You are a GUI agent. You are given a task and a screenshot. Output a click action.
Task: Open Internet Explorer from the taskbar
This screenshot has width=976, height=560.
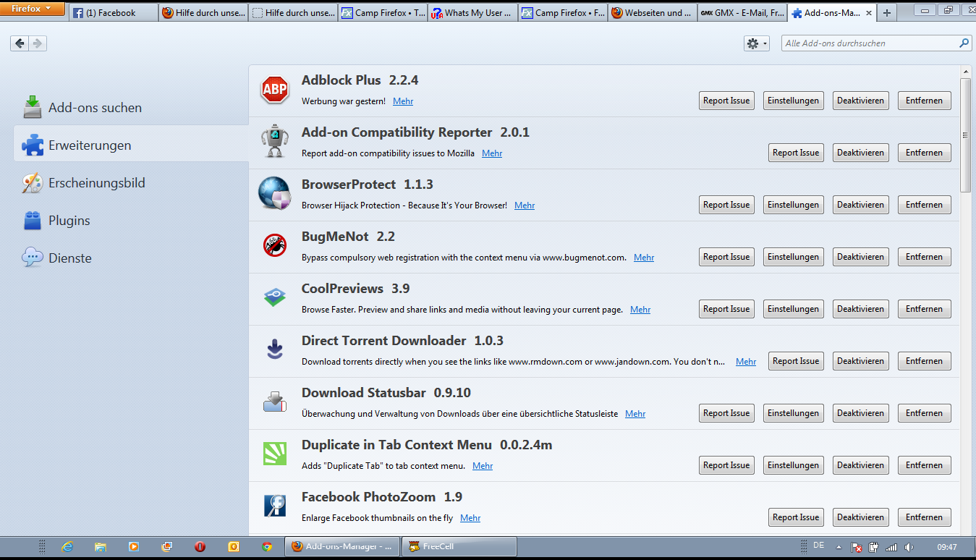[x=67, y=546]
